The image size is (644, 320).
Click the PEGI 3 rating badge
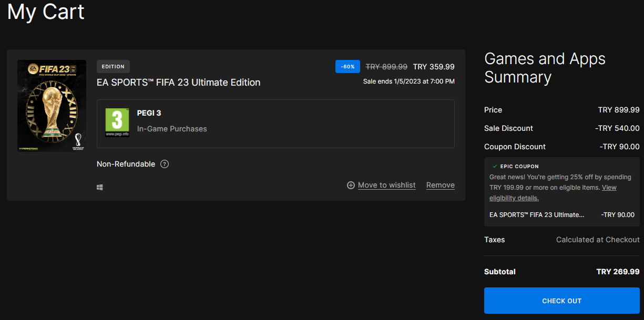[x=117, y=123]
